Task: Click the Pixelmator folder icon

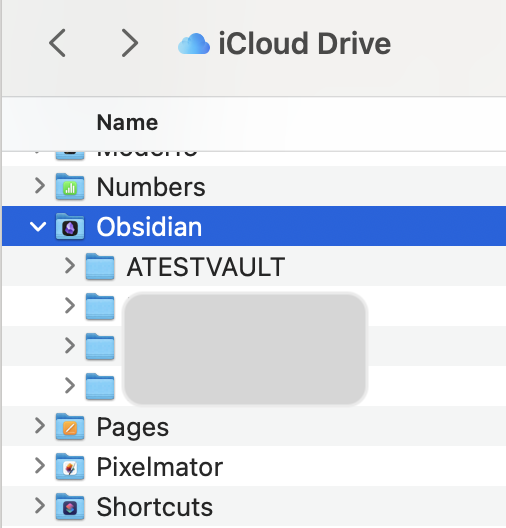Action: [70, 467]
